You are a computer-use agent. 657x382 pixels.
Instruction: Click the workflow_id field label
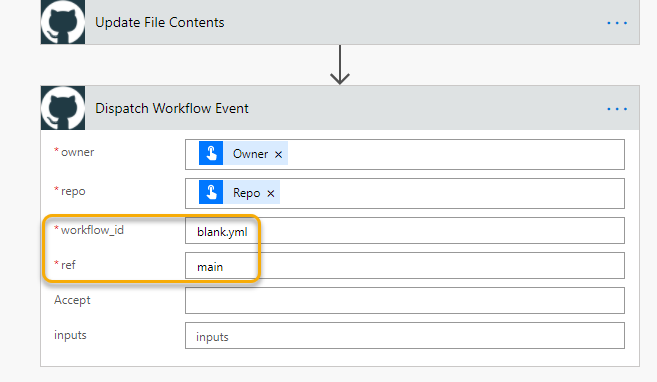(x=92, y=230)
